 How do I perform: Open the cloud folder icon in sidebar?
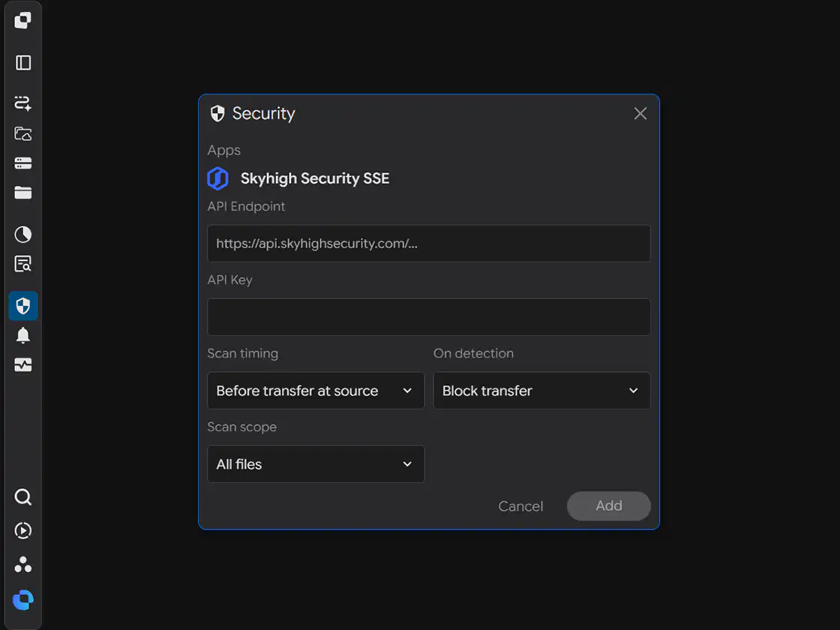pyautogui.click(x=23, y=133)
